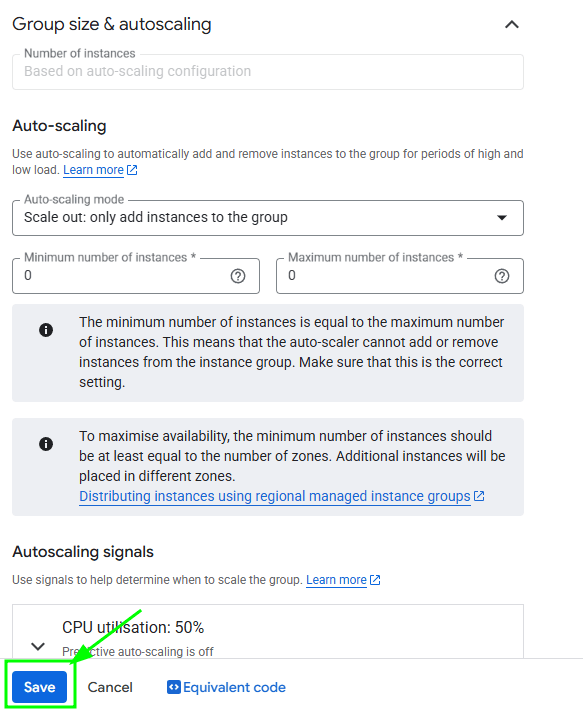The image size is (583, 713).
Task: Click info icon in availability notice
Action: (46, 444)
